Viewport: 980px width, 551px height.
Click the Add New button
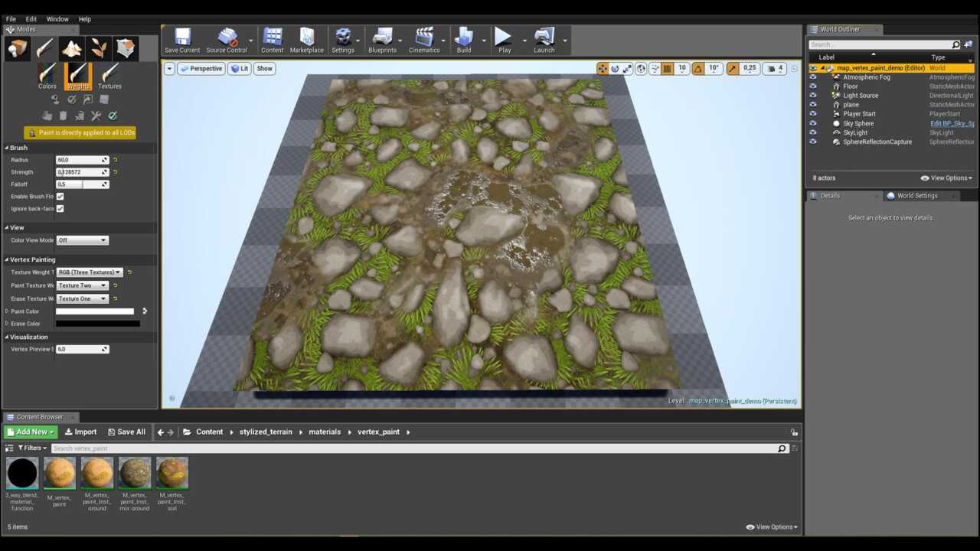tap(31, 432)
